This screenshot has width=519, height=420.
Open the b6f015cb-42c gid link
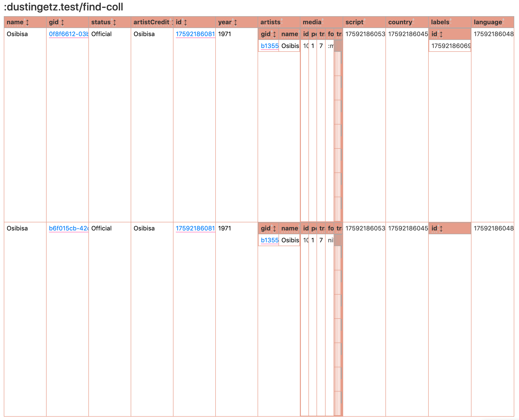click(x=68, y=228)
